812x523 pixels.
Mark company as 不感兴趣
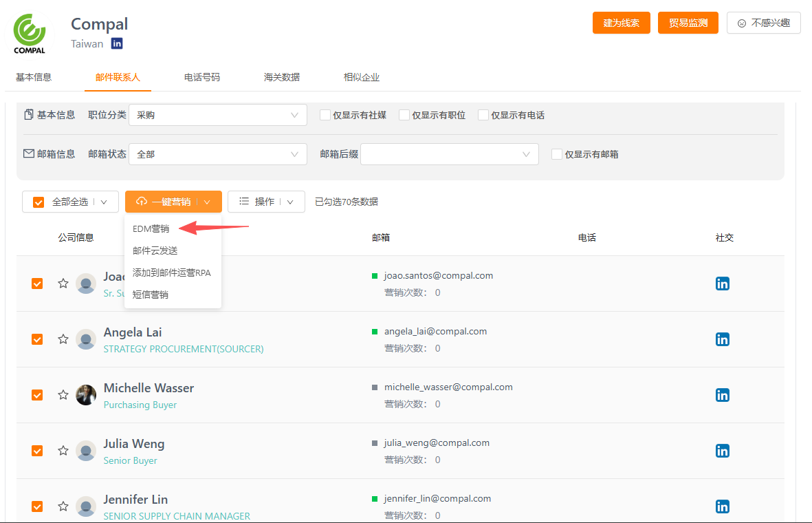click(x=764, y=23)
